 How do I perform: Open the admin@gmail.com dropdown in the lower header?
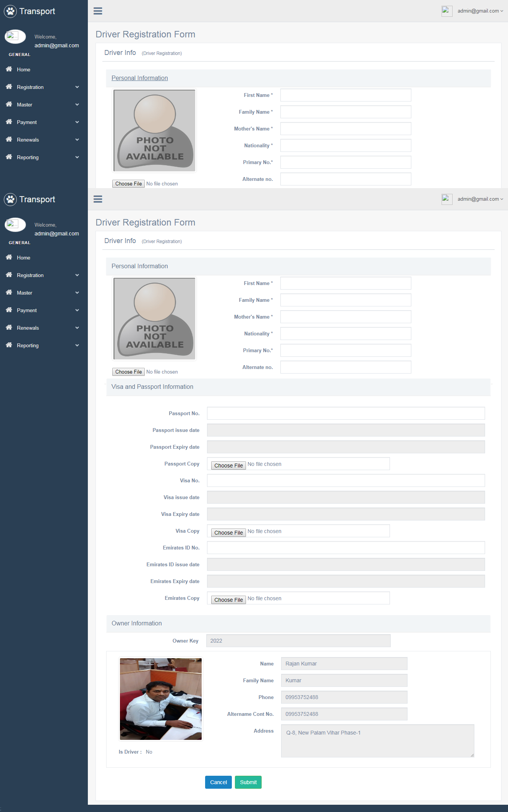[480, 199]
